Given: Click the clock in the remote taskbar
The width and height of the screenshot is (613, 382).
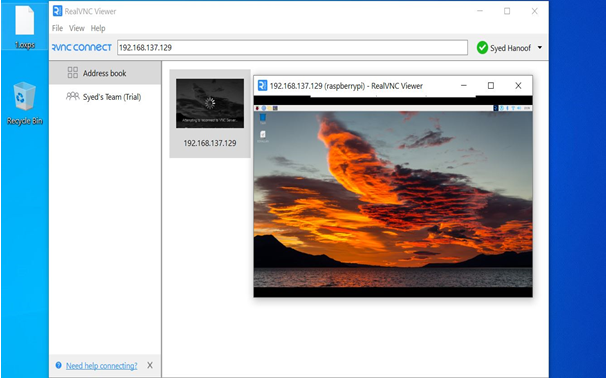Looking at the screenshot, I should point(527,108).
